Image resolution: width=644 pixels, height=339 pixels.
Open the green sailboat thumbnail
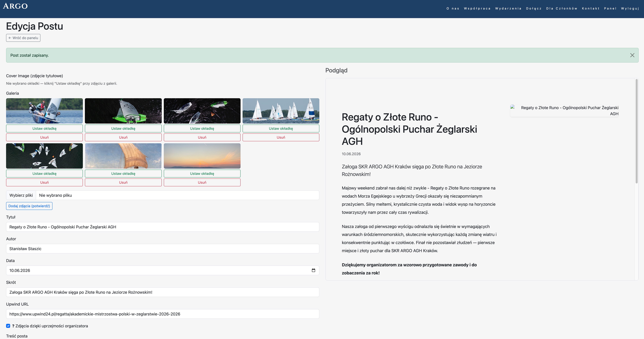pyautogui.click(x=123, y=111)
